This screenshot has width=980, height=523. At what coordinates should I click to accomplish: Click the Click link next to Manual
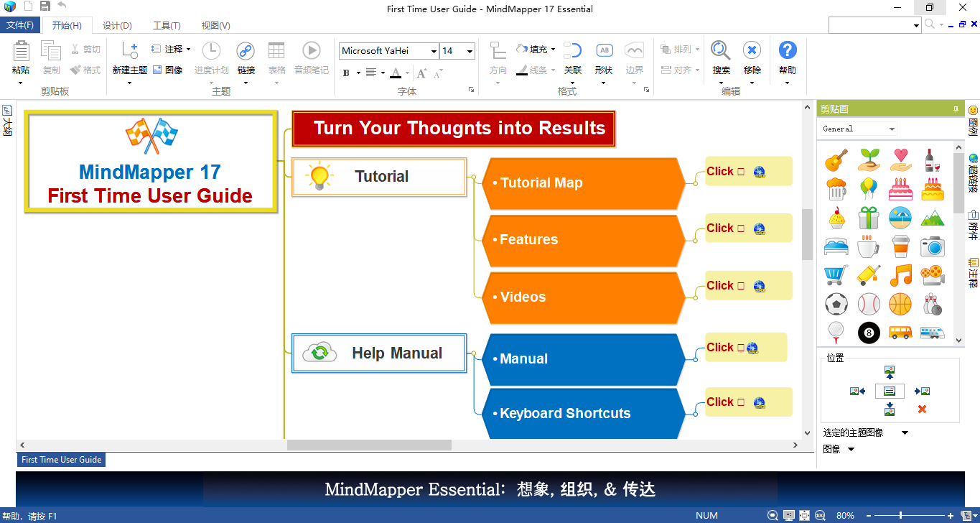click(720, 347)
